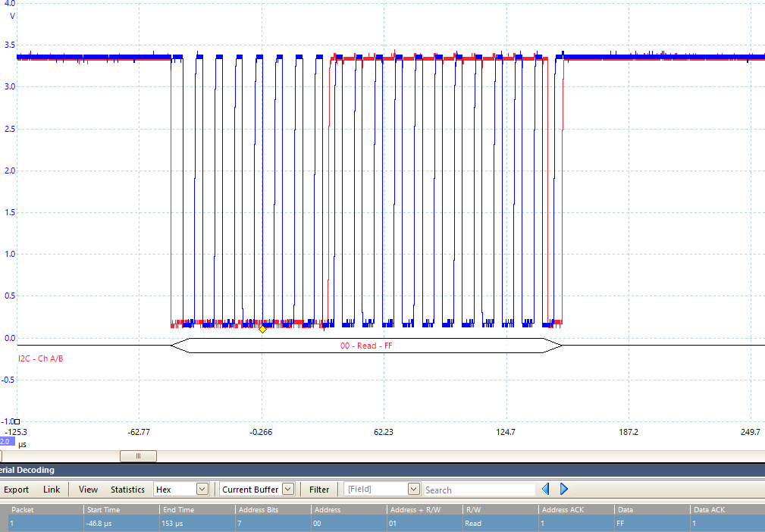Click the horizontal scrollbar thumb
Viewport: 765px width, 532px height.
coord(138,456)
